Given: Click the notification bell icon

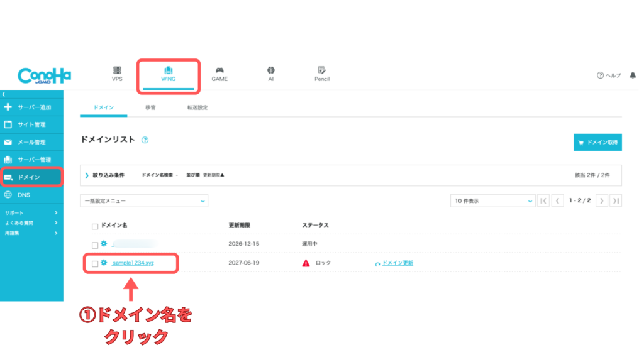Looking at the screenshot, I should point(633,75).
